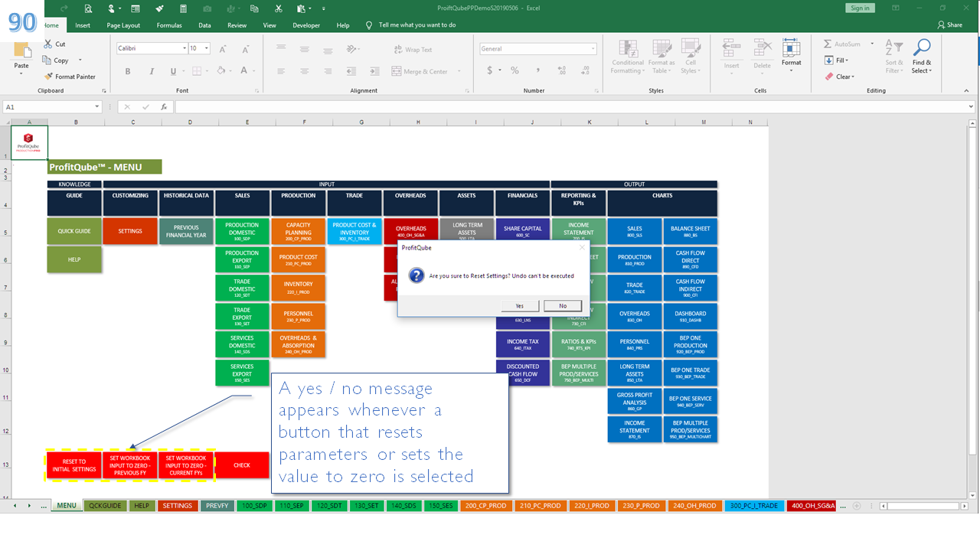The height and width of the screenshot is (551, 980).
Task: Switch to the 300_PC_I_TRADE sheet tab
Action: click(753, 506)
